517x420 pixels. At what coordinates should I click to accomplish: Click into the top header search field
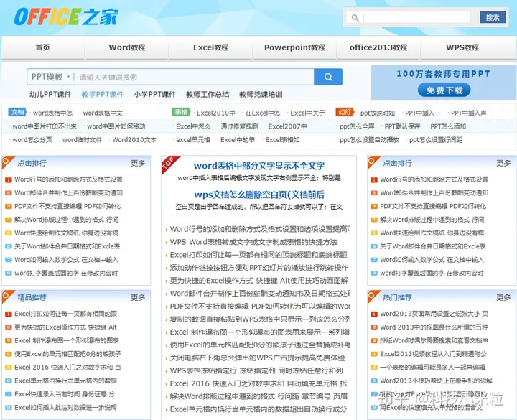[416, 17]
